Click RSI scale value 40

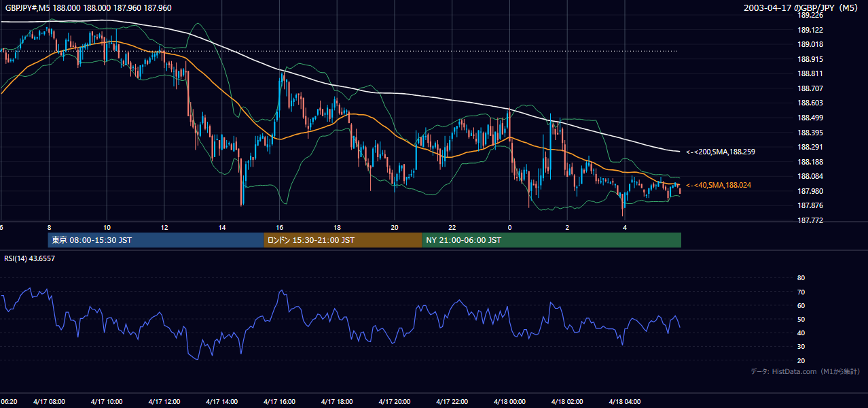(x=801, y=333)
